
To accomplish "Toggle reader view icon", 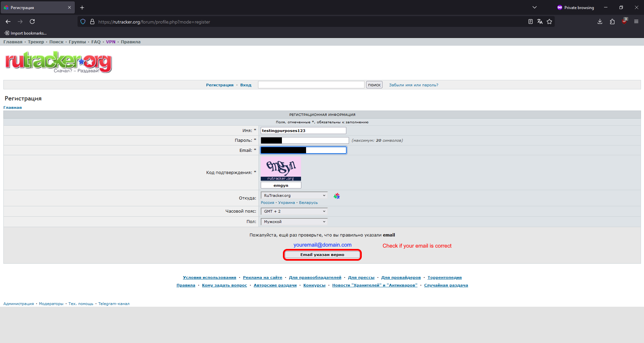I will 531,22.
